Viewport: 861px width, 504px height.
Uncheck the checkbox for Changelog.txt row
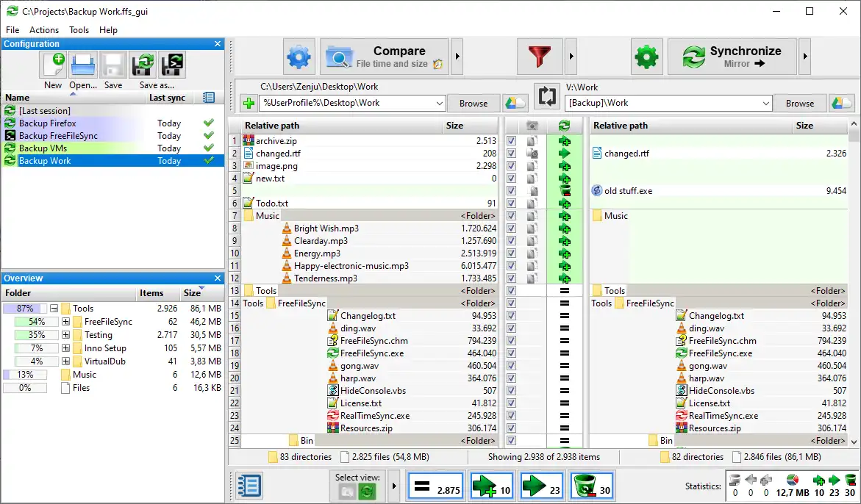pos(511,316)
